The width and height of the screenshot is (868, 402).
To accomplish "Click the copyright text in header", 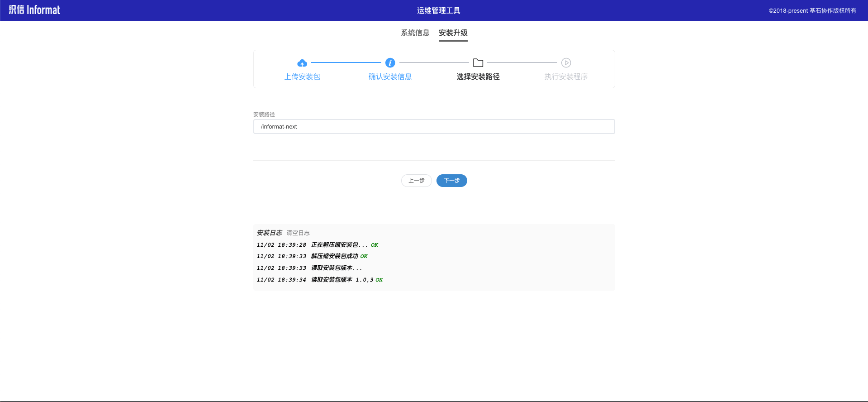I will click(x=812, y=10).
